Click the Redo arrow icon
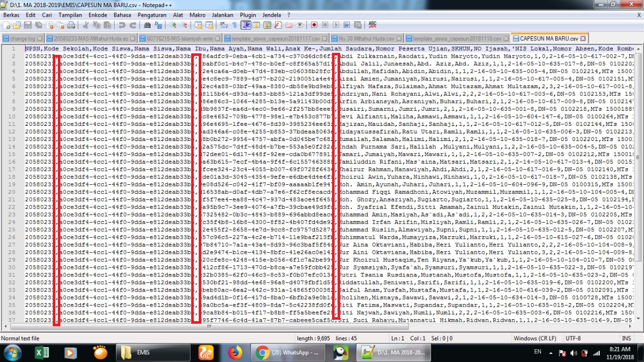 pyautogui.click(x=133, y=25)
